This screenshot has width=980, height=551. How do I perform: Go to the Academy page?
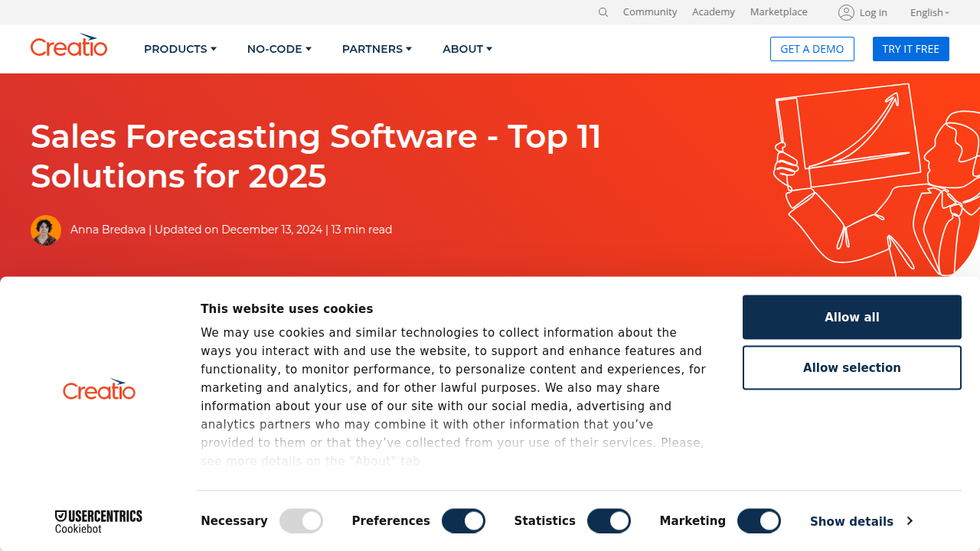pyautogui.click(x=714, y=12)
